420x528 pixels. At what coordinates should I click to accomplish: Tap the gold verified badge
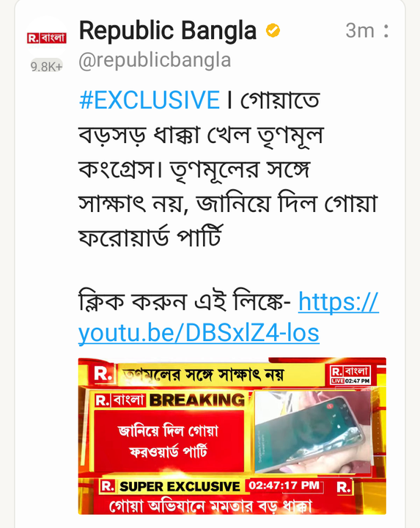tap(273, 31)
